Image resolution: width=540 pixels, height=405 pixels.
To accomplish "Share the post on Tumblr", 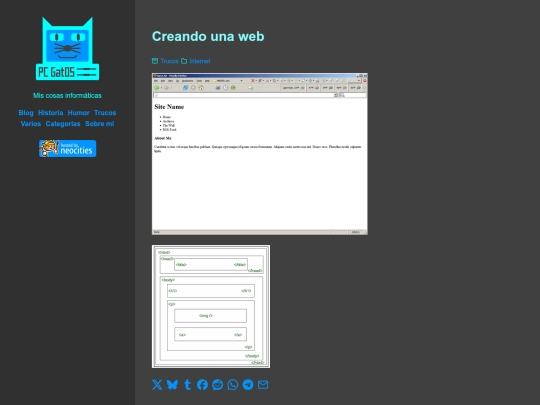I will pos(187,384).
